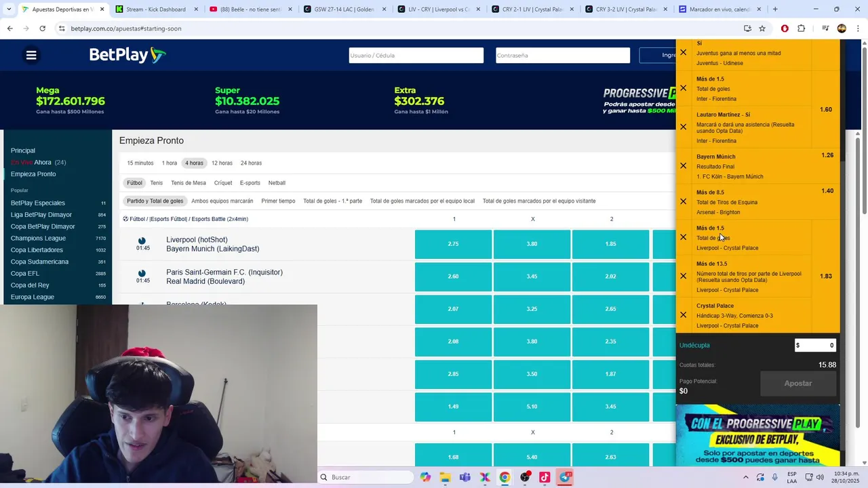Switch to E-sports sport tab
Screen dimensions: 868x488
[250, 183]
